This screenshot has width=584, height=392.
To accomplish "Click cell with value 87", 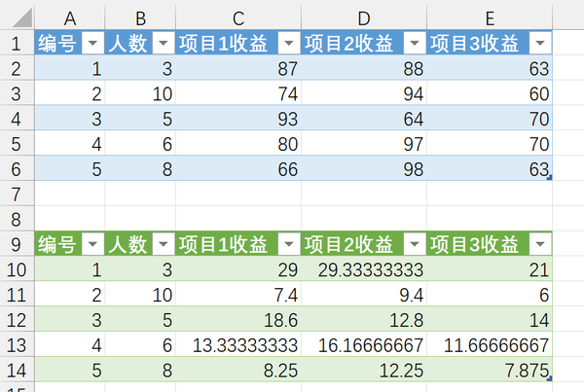I will tap(238, 68).
